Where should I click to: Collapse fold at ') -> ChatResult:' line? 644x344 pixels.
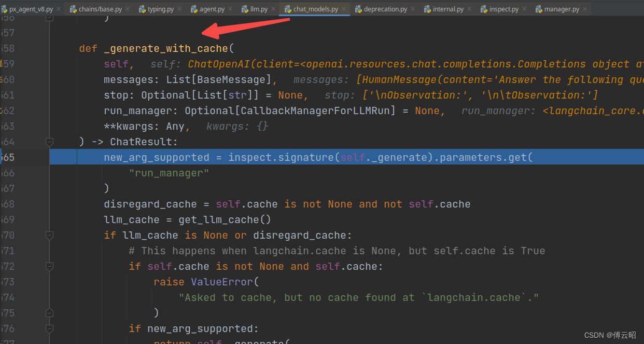coord(49,142)
